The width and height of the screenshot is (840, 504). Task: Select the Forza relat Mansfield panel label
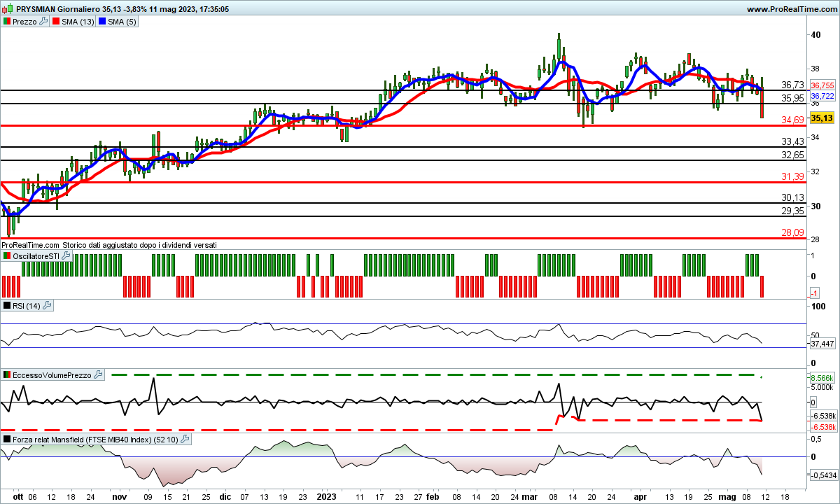(96, 440)
